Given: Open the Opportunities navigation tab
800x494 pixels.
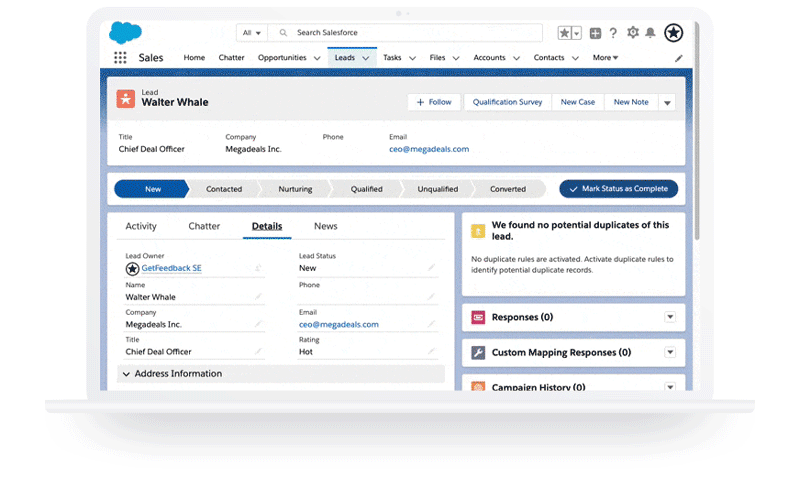Looking at the screenshot, I should (x=282, y=58).
